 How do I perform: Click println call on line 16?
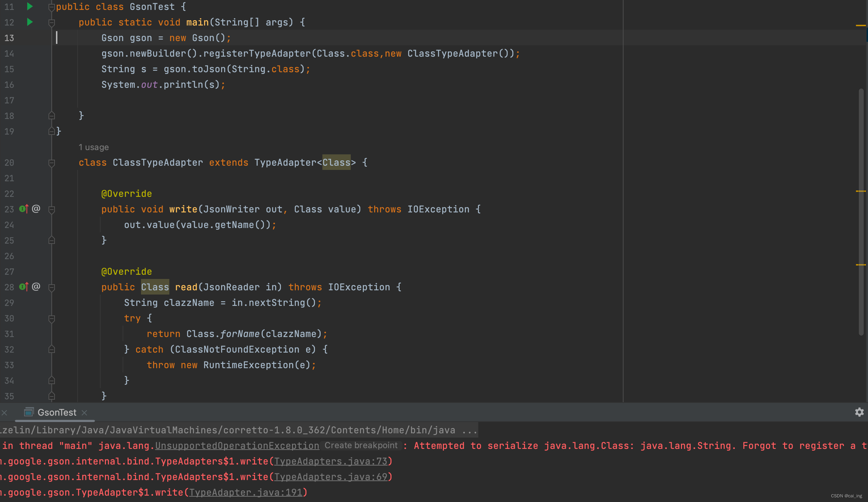pyautogui.click(x=183, y=85)
